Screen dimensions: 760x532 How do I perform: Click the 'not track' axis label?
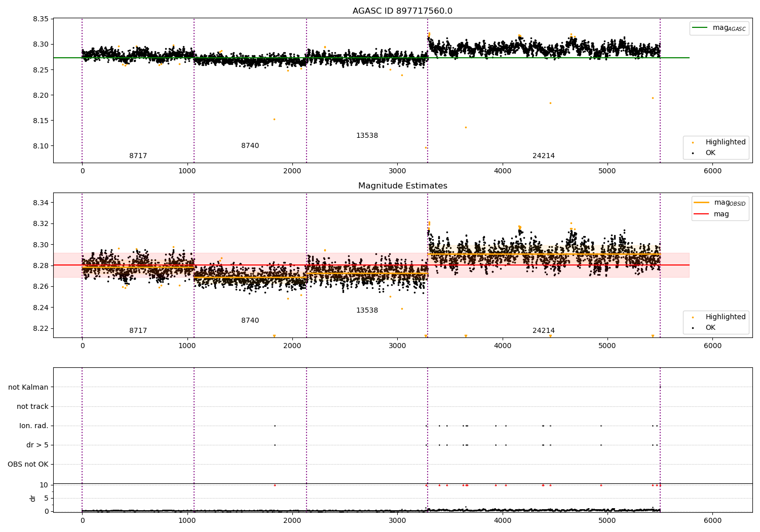click(x=32, y=406)
